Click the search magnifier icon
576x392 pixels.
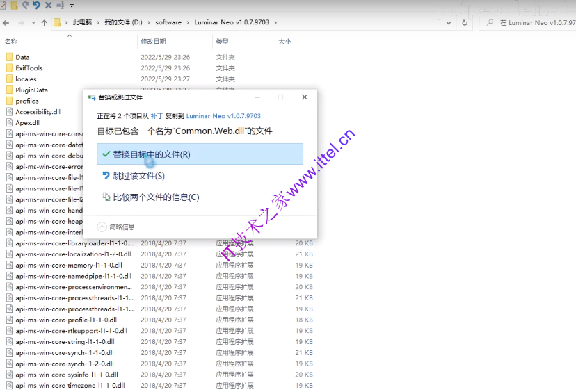click(x=490, y=22)
